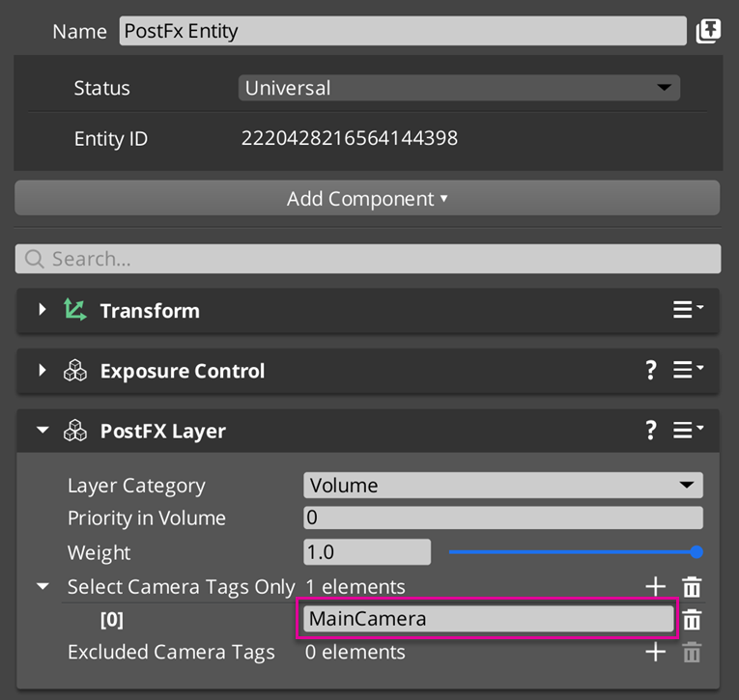Collapse the Select Camera Tags Only list
Screen dimensions: 739x700
(x=43, y=586)
